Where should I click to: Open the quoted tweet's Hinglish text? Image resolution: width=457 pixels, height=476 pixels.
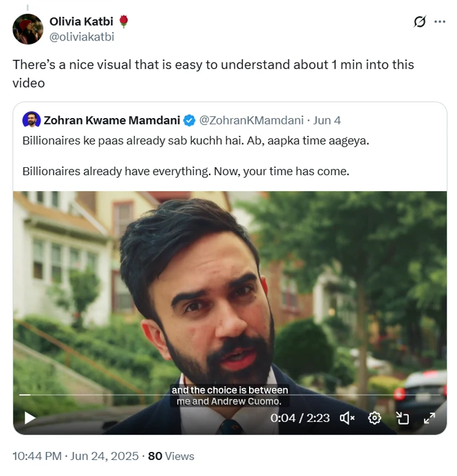tap(195, 140)
